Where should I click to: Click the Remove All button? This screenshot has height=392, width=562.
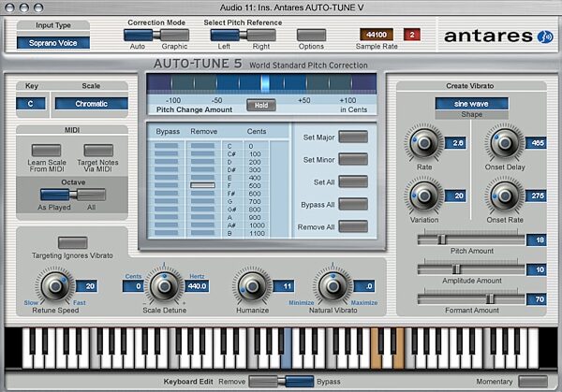click(x=353, y=226)
